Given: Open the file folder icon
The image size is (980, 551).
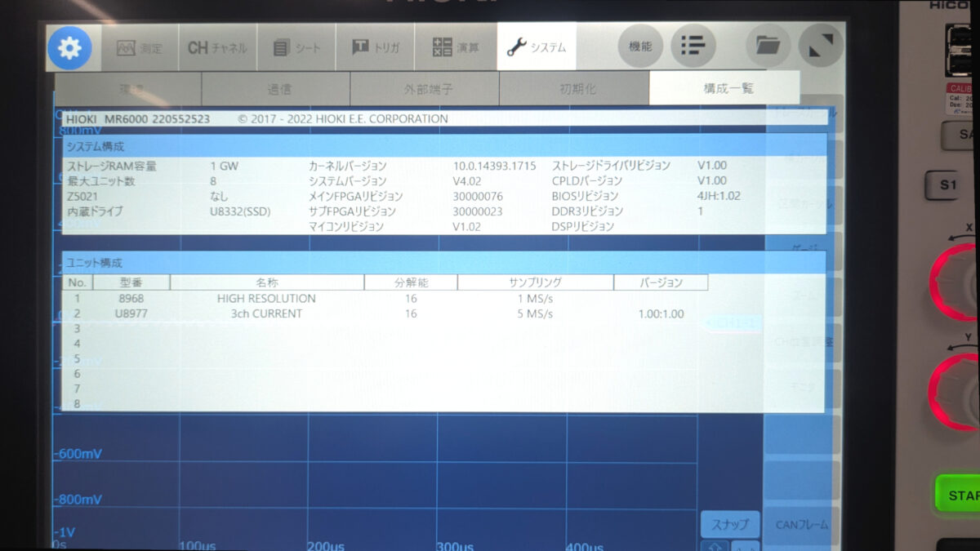Looking at the screenshot, I should (768, 47).
